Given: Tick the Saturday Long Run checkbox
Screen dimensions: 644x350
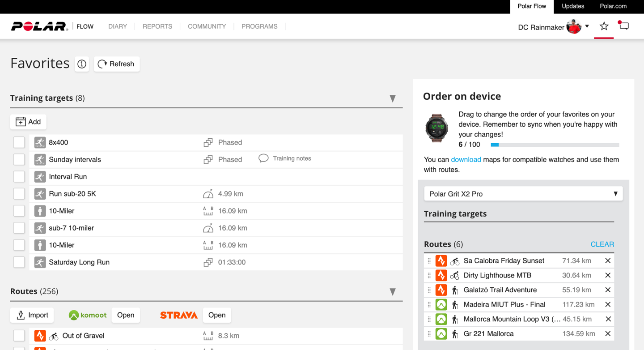Looking at the screenshot, I should click(x=19, y=262).
